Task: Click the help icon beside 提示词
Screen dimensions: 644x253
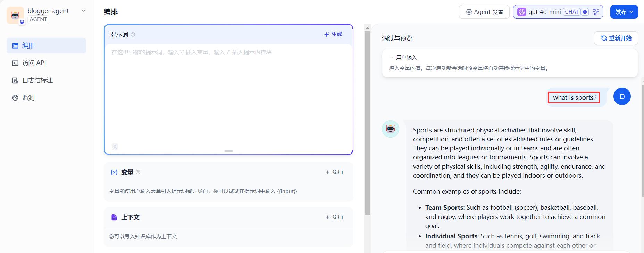Action: point(133,35)
